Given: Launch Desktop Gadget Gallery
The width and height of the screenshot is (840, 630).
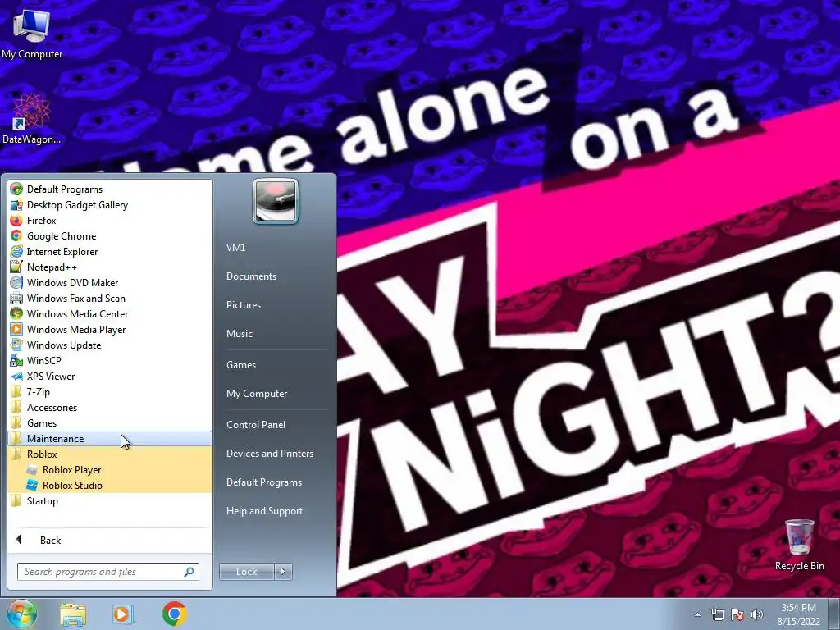Looking at the screenshot, I should [x=110, y=204].
